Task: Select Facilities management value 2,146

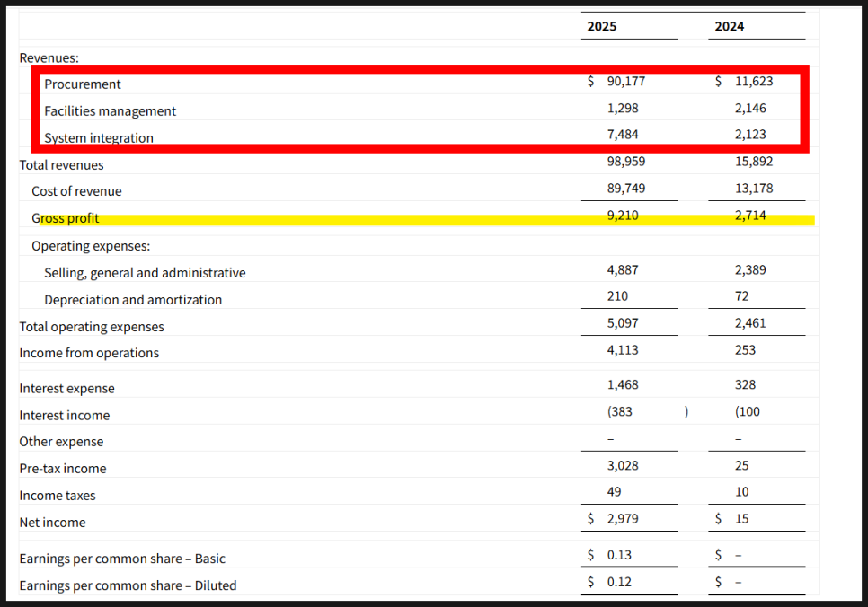Action: click(x=750, y=109)
